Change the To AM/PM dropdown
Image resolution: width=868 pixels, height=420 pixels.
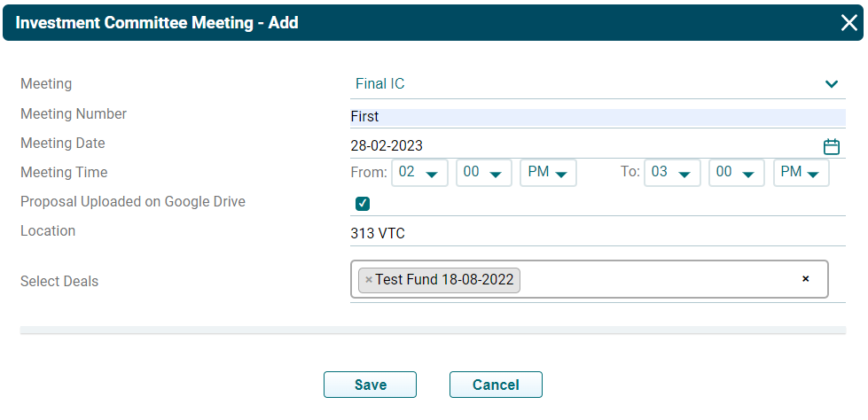(x=801, y=173)
